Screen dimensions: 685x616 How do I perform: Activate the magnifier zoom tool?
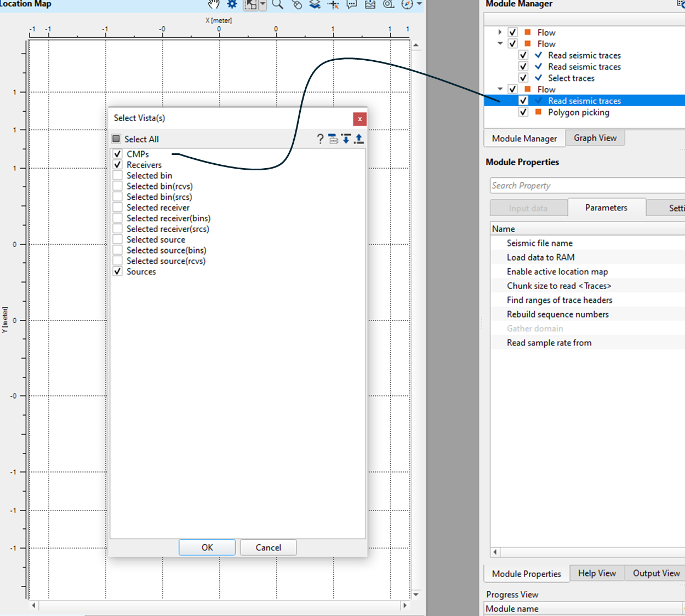point(278,4)
